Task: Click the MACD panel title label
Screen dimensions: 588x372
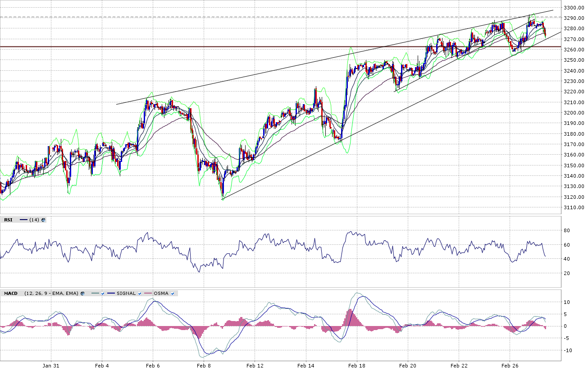Action: pyautogui.click(x=11, y=294)
